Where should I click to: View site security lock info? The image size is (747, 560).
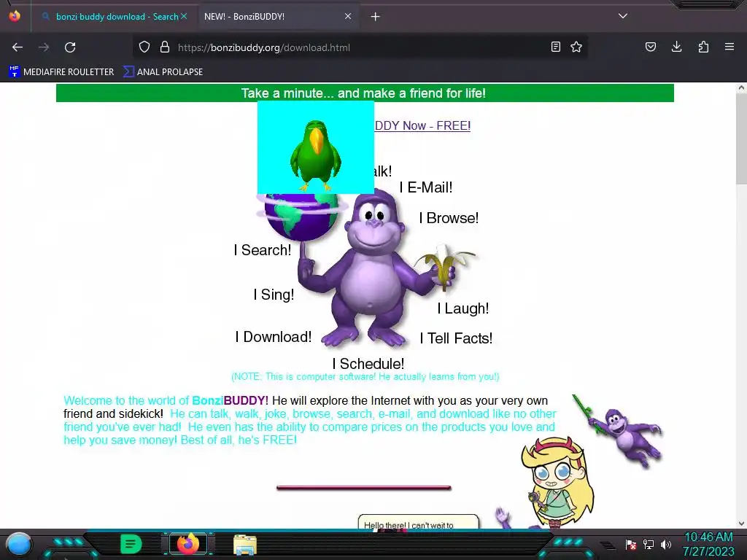coord(165,47)
